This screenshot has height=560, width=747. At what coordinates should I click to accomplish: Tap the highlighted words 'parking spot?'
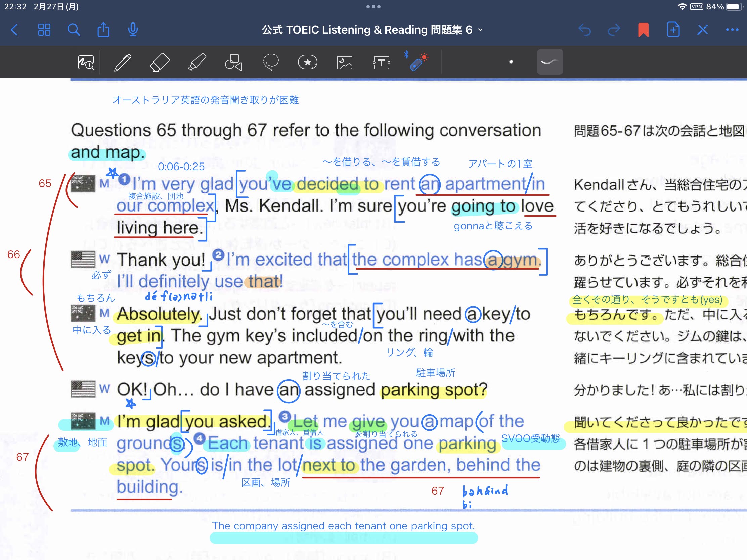434,390
